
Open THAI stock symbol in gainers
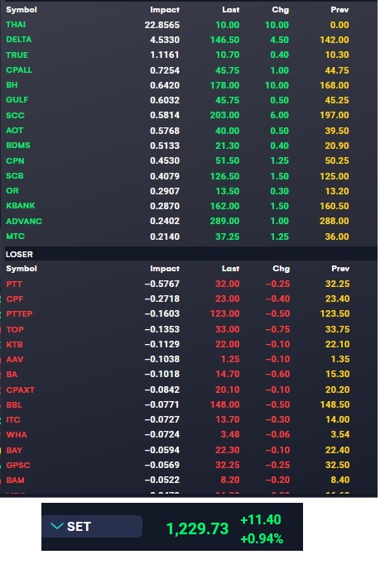click(x=16, y=25)
